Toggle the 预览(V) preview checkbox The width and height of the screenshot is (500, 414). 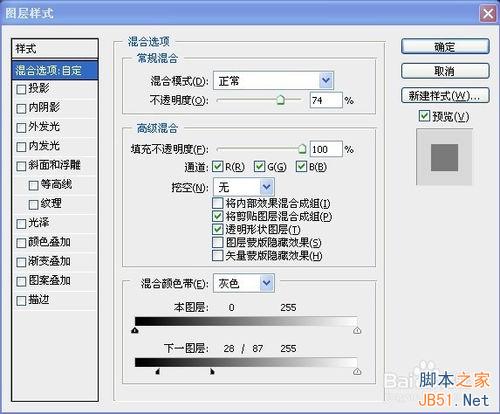tap(424, 116)
